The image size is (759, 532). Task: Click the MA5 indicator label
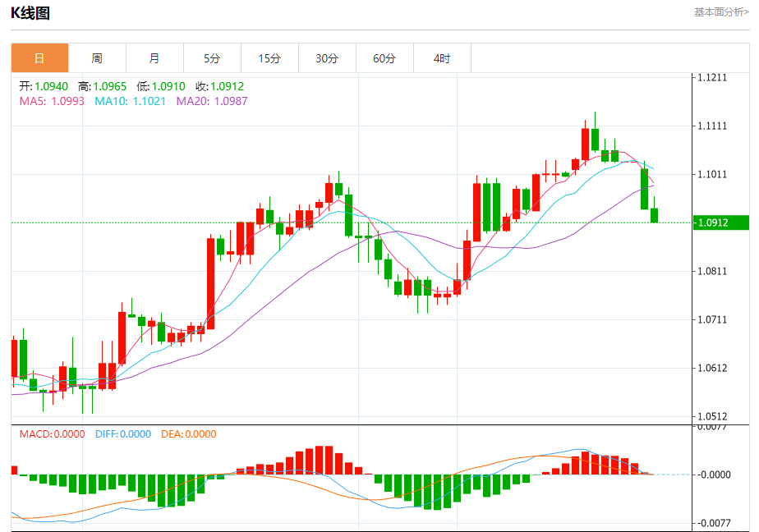tap(52, 101)
